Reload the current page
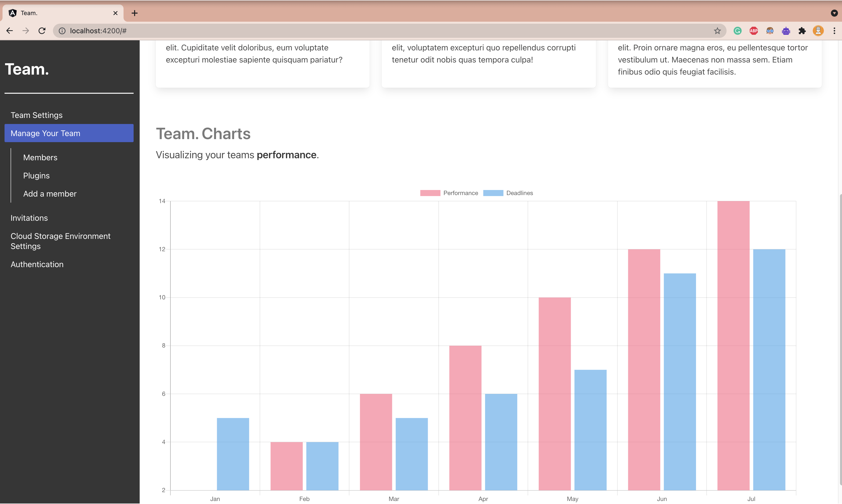The image size is (842, 504). coord(42,30)
